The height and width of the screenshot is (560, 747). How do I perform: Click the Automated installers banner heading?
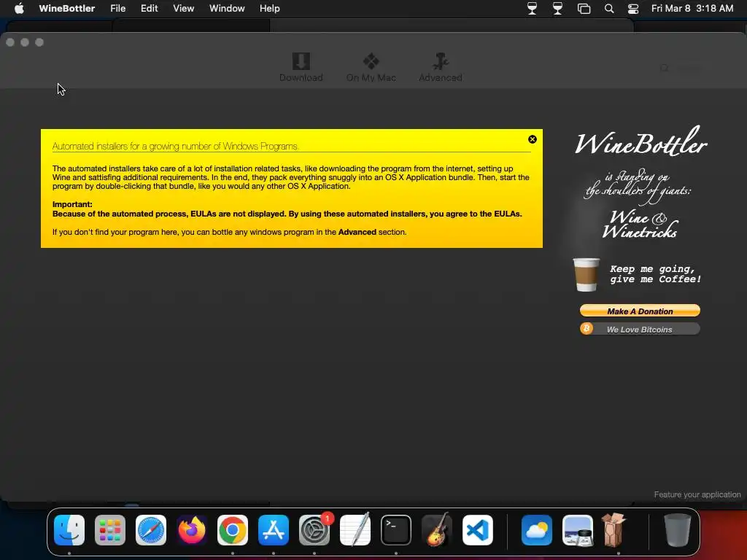click(175, 146)
